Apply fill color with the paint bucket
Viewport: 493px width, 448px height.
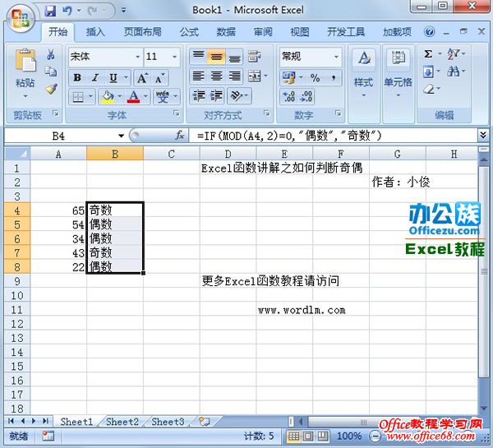coord(108,96)
